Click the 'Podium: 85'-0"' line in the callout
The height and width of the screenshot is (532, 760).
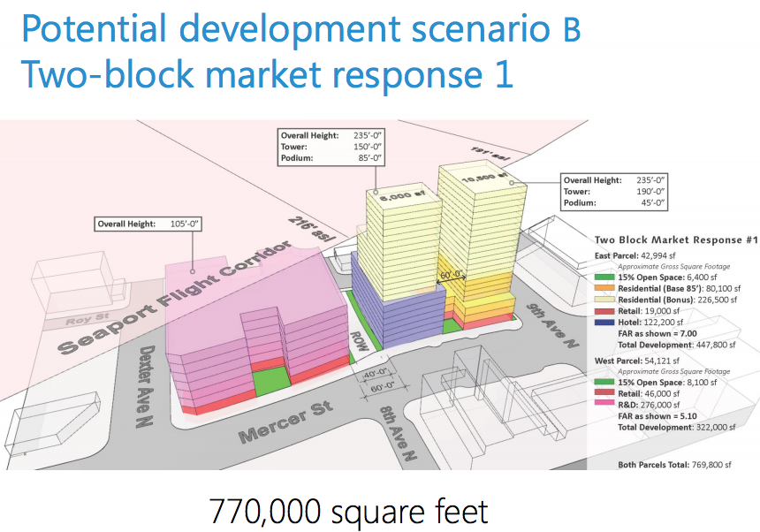[x=331, y=158]
